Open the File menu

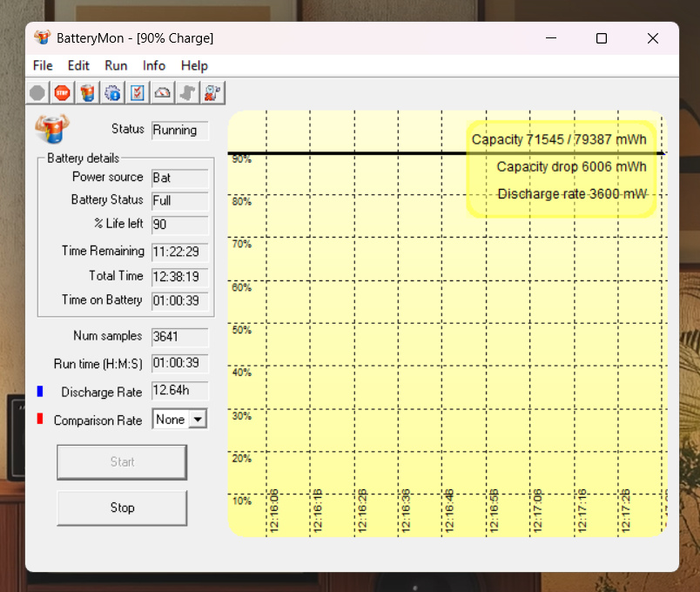coord(43,65)
